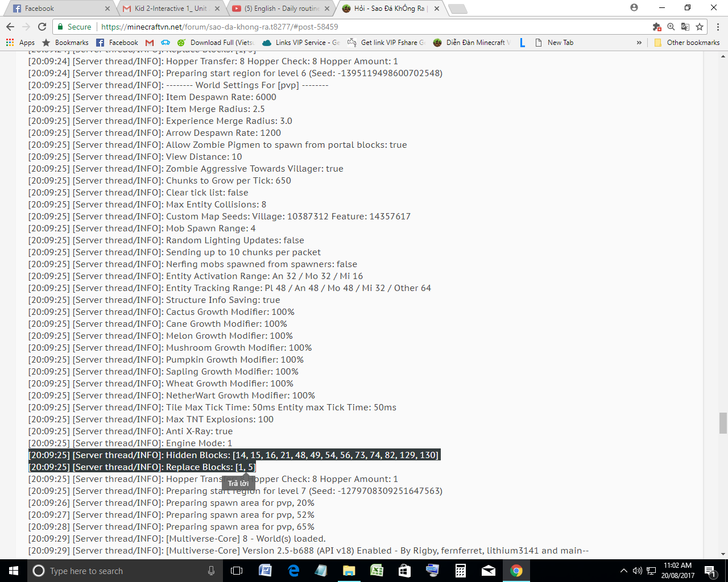Open File Explorer from taskbar

point(349,571)
